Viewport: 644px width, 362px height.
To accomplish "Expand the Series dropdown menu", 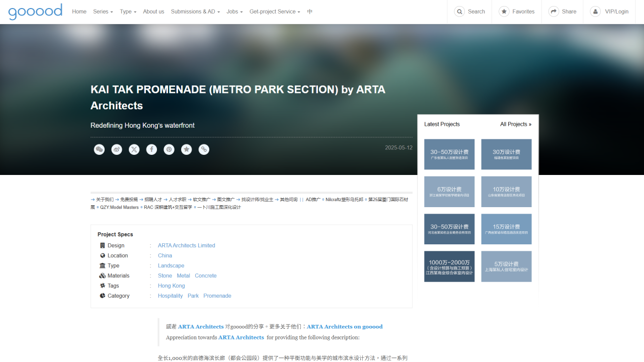I will click(x=103, y=12).
